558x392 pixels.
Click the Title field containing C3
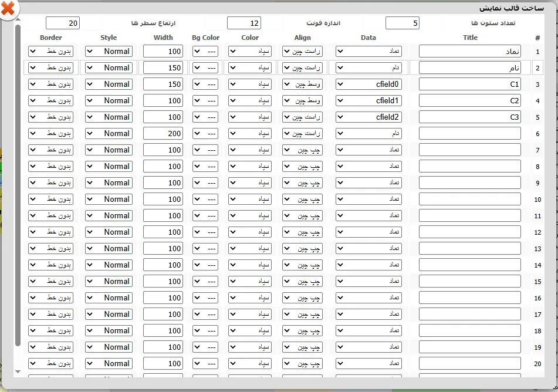470,117
